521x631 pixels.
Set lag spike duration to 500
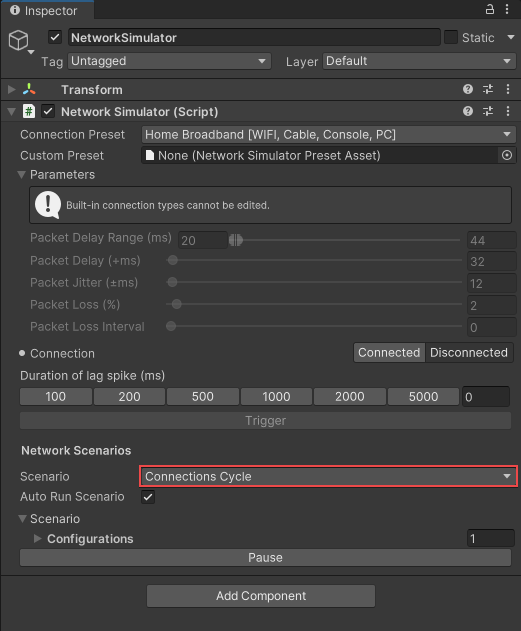click(x=203, y=396)
